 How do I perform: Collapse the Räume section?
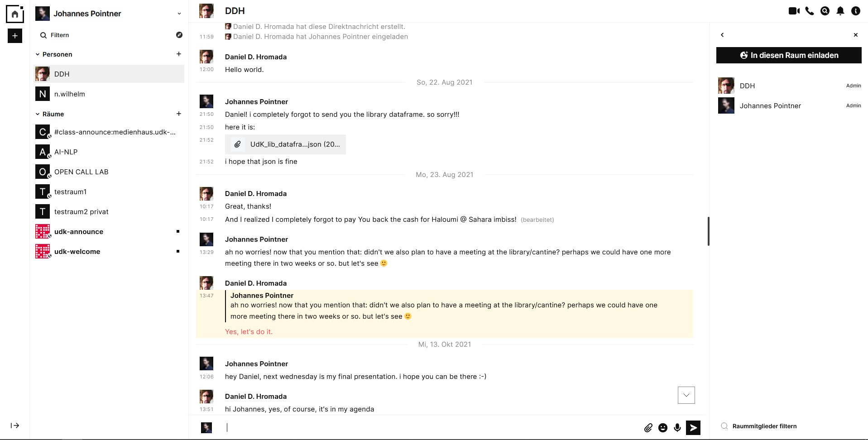pyautogui.click(x=38, y=114)
